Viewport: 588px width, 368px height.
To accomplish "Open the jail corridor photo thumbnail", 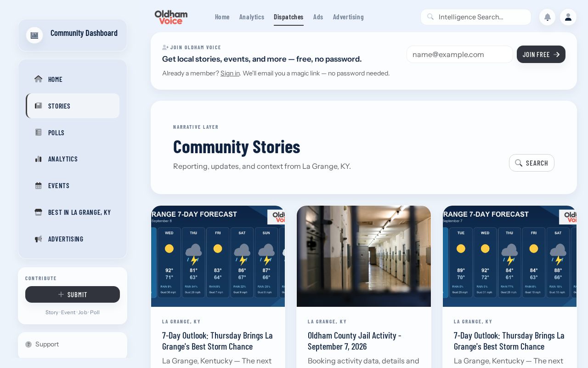I will point(364,256).
